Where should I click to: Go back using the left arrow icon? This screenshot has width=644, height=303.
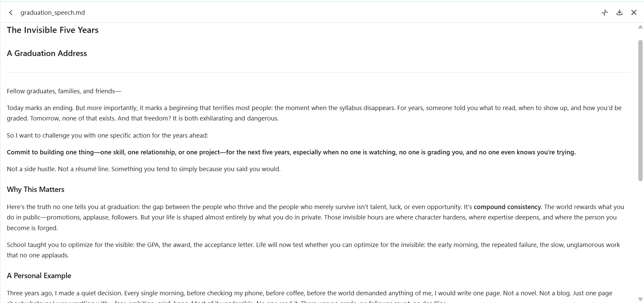pos(11,12)
